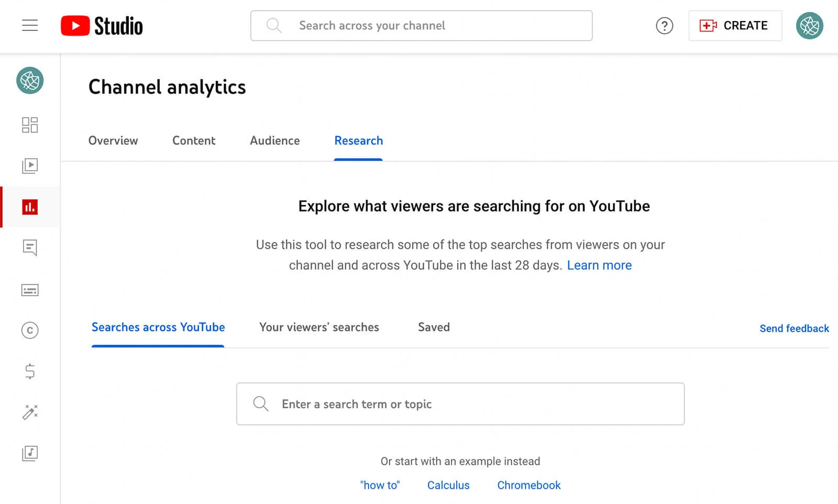Viewport: 838px width, 504px height.
Task: Select the Content icon in the sidebar
Action: coord(30,166)
